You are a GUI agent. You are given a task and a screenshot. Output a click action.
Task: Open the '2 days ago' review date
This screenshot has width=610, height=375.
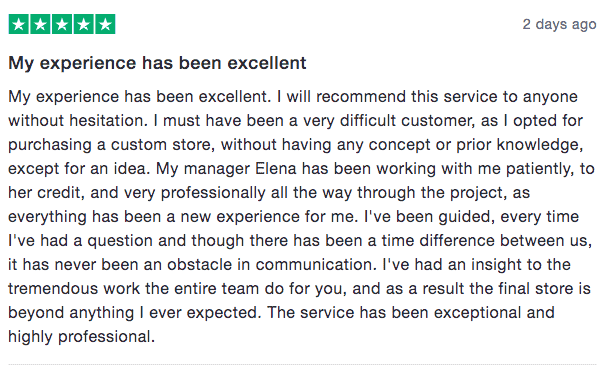[559, 24]
